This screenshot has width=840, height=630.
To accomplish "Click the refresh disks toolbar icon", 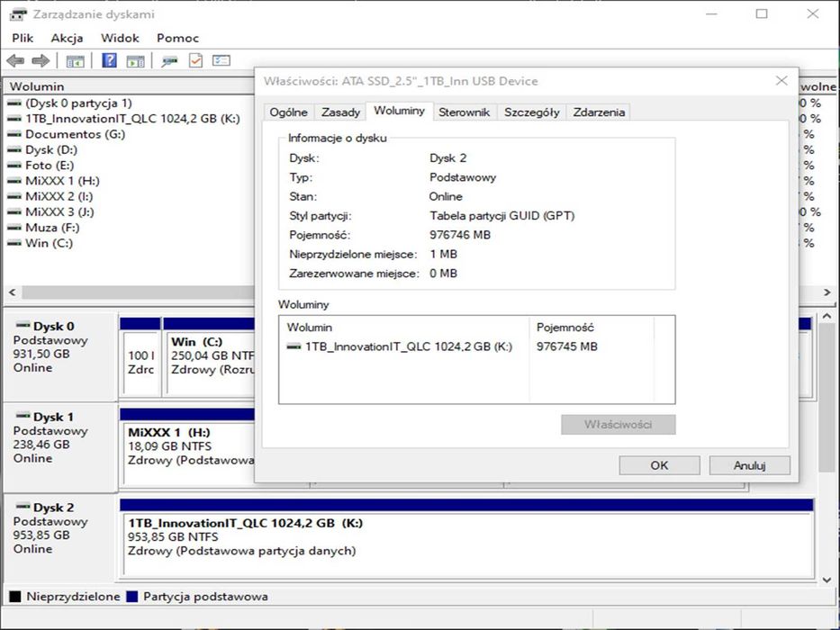I will pyautogui.click(x=170, y=61).
